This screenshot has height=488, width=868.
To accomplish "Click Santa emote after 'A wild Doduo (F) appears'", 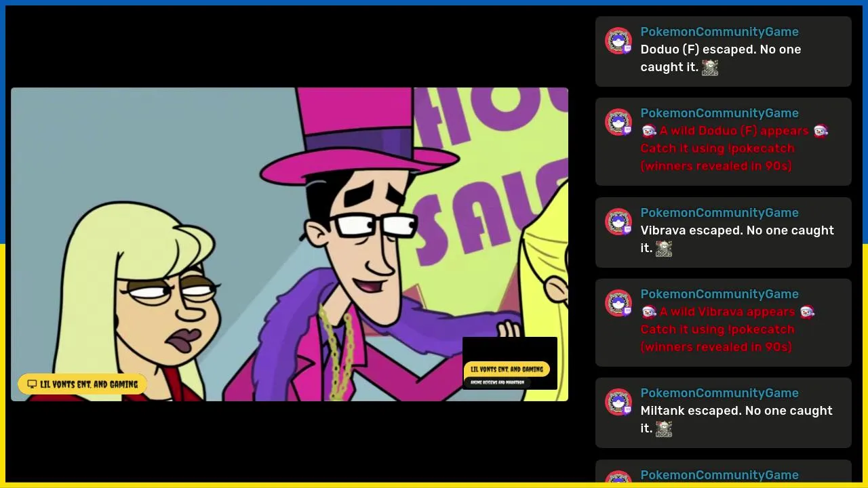I will (821, 131).
